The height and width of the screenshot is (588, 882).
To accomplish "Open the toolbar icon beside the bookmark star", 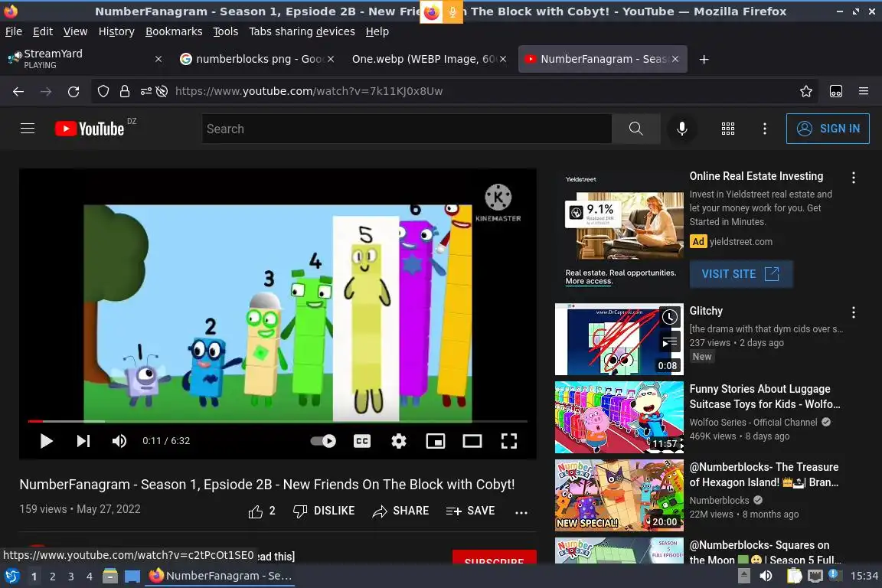I will coord(836,91).
